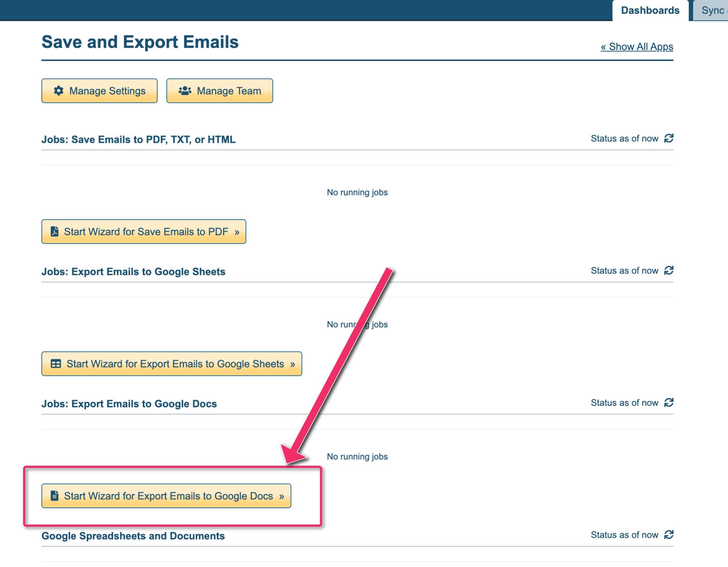
Task: Click the spreadsheet grid icon in Sheets wizard button
Action: pyautogui.click(x=56, y=364)
